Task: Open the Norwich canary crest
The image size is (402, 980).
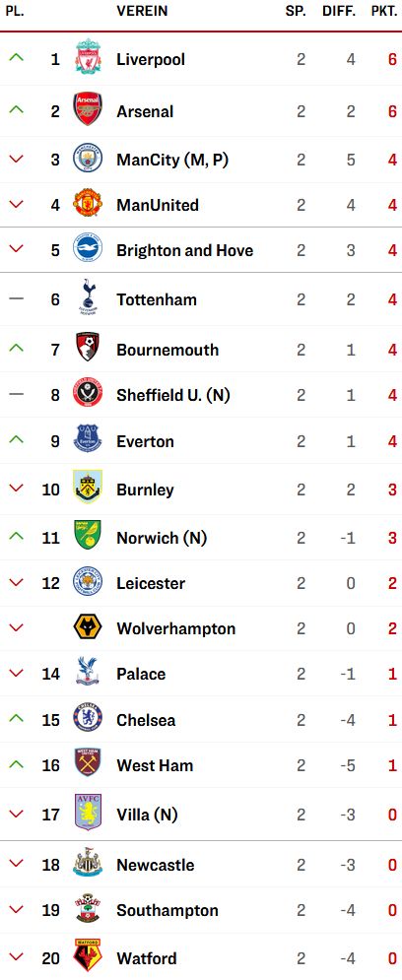Action: tap(88, 536)
